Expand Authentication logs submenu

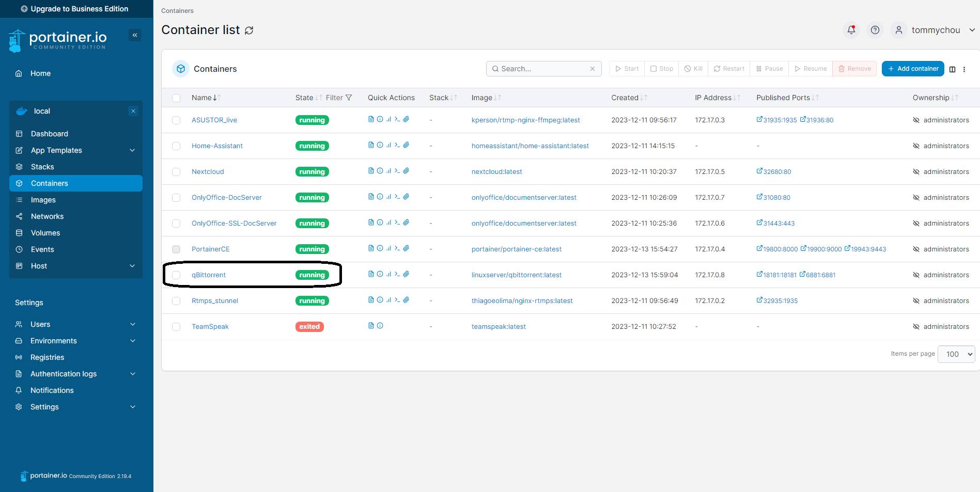click(x=133, y=374)
